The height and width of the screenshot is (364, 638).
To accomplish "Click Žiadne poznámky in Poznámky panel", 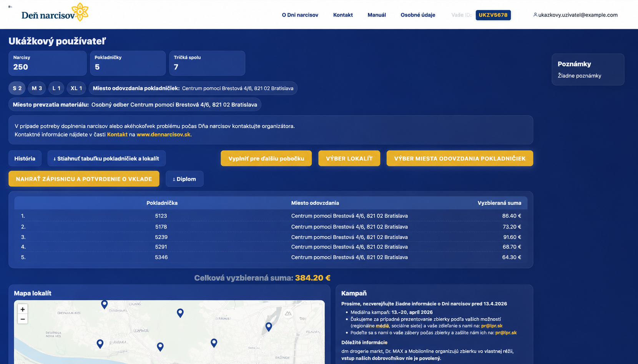I will click(x=579, y=76).
